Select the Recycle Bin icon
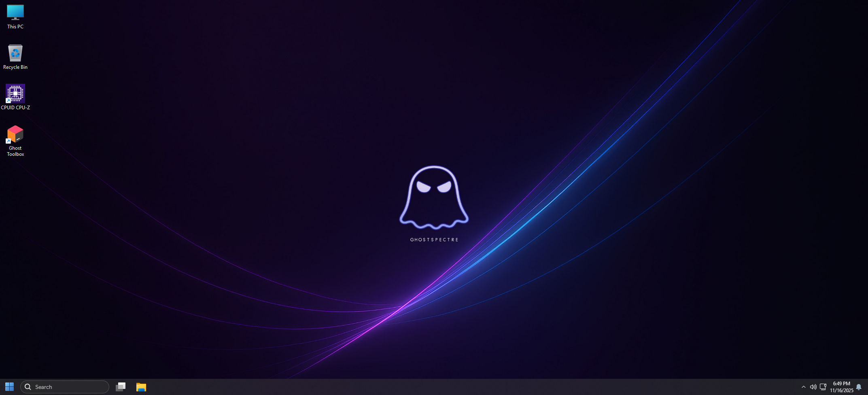 pyautogui.click(x=15, y=53)
